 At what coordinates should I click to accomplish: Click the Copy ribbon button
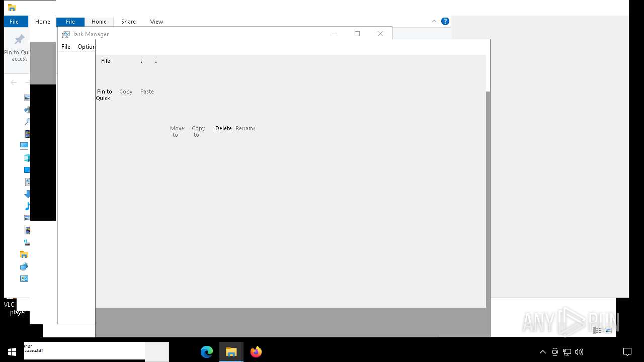point(126,92)
